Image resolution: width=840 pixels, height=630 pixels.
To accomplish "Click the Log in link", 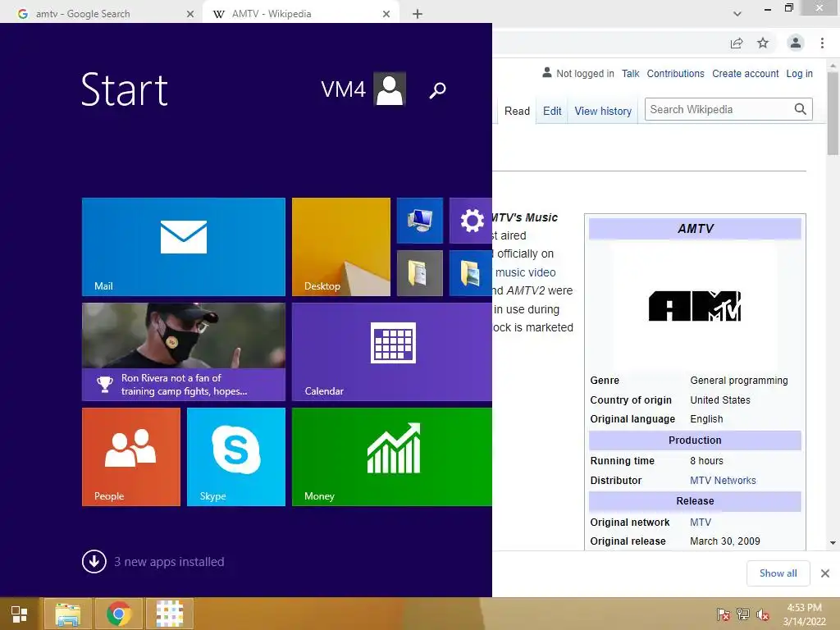I will click(799, 73).
